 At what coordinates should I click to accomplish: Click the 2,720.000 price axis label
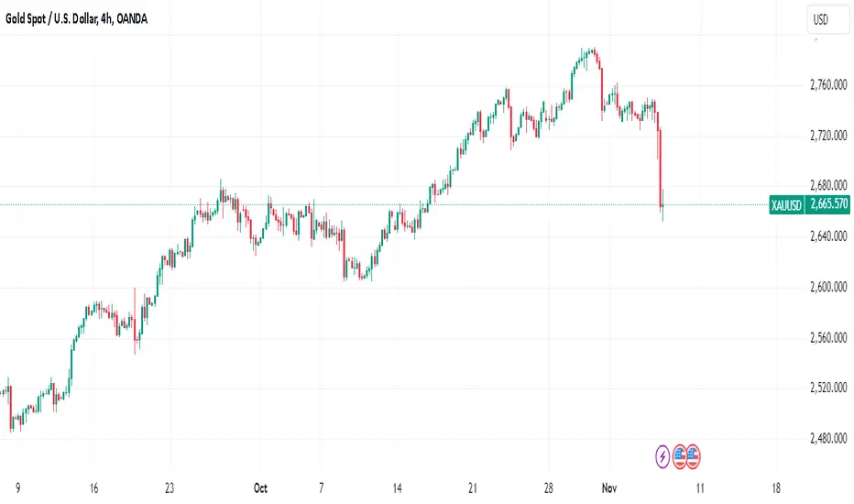tap(828, 135)
